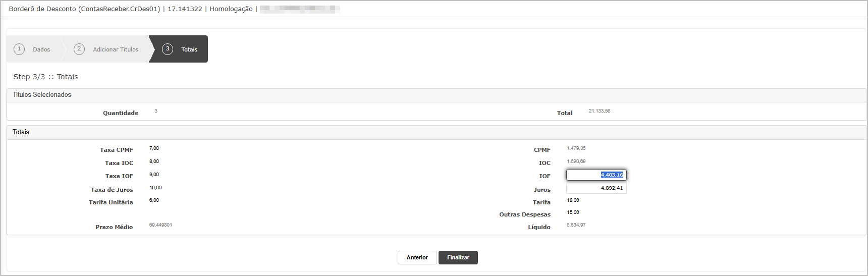Click the Taxa IOF value 9,00

point(154,175)
